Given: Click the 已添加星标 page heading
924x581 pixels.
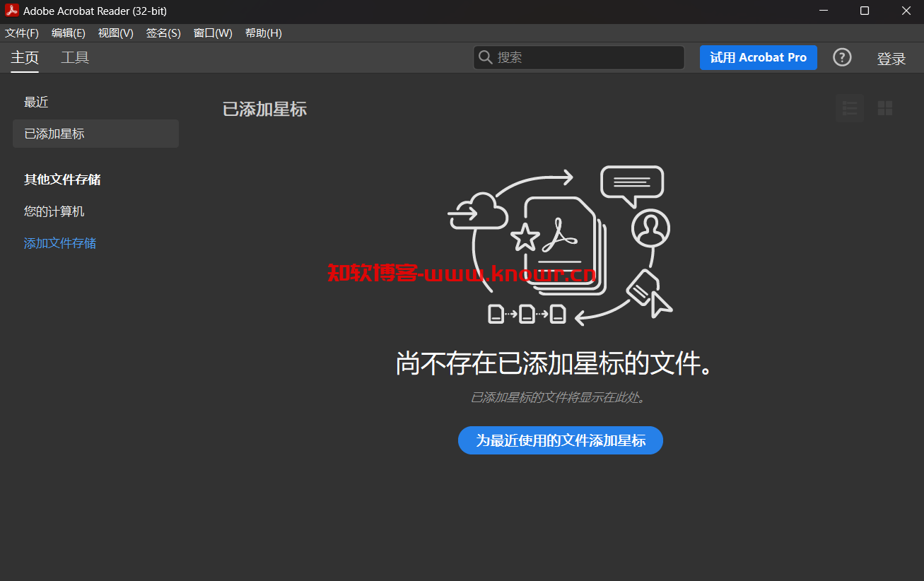Looking at the screenshot, I should tap(264, 109).
